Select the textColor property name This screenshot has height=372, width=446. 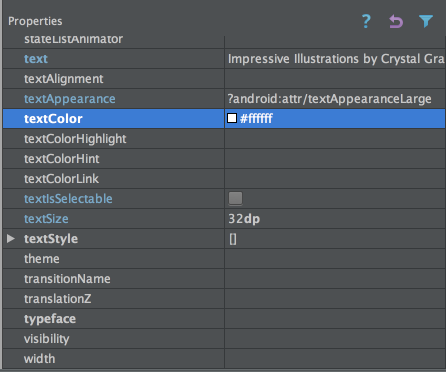coord(53,119)
